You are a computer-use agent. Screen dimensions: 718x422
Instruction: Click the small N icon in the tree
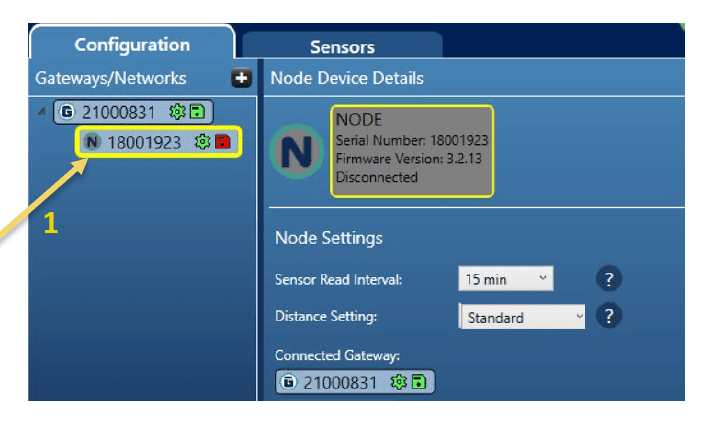pos(93,142)
